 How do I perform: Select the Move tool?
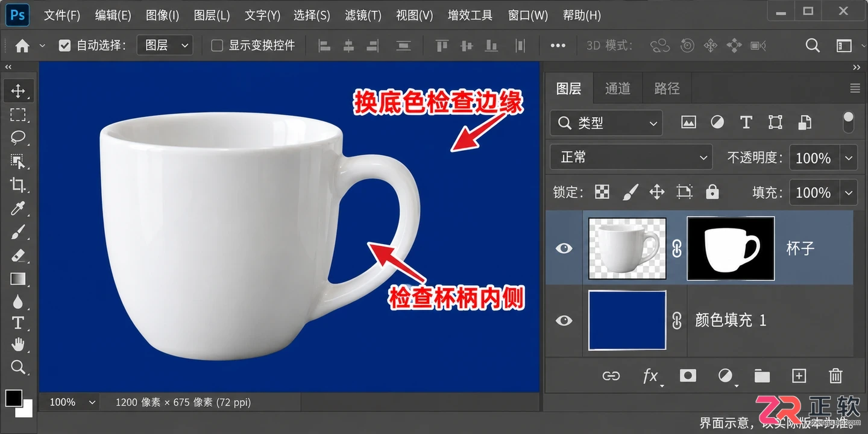click(x=18, y=91)
